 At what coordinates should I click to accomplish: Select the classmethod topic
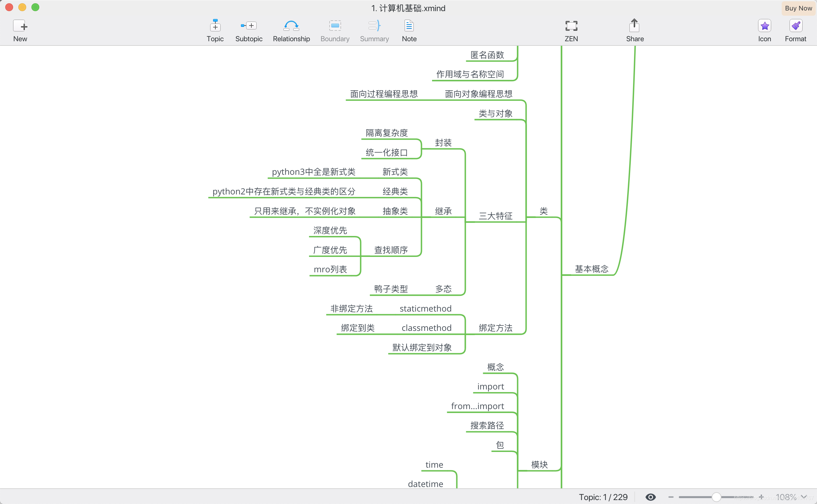[x=426, y=328]
